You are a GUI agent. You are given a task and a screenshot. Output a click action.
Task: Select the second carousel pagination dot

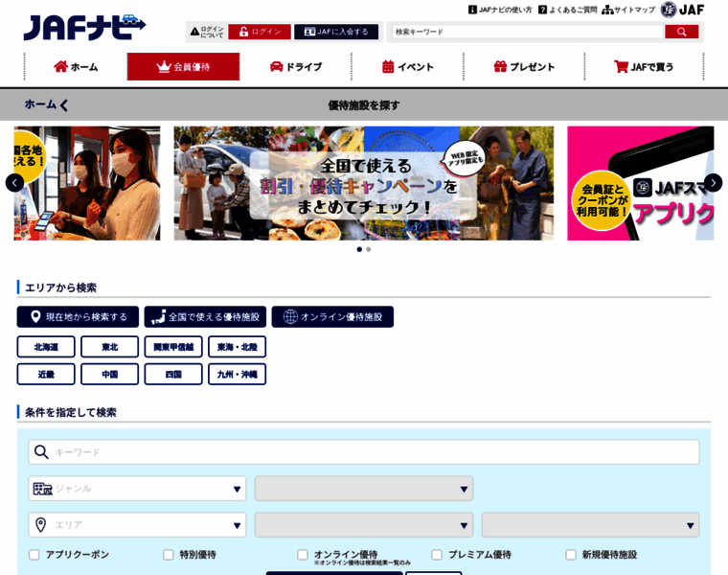click(x=369, y=249)
